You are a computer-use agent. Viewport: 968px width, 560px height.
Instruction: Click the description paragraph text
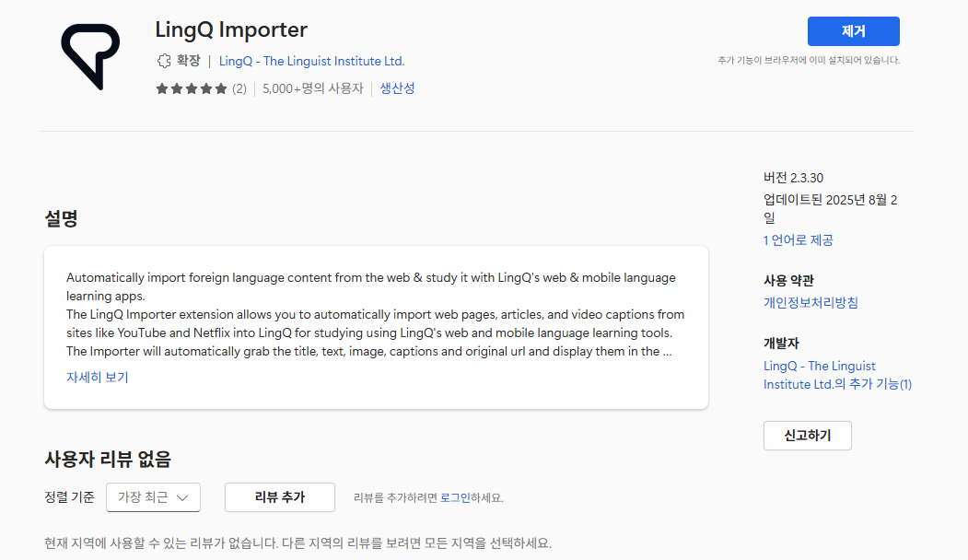point(376,314)
